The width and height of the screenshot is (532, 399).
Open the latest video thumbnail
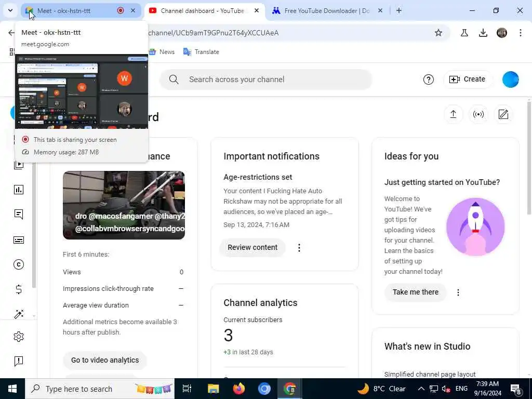tap(124, 205)
